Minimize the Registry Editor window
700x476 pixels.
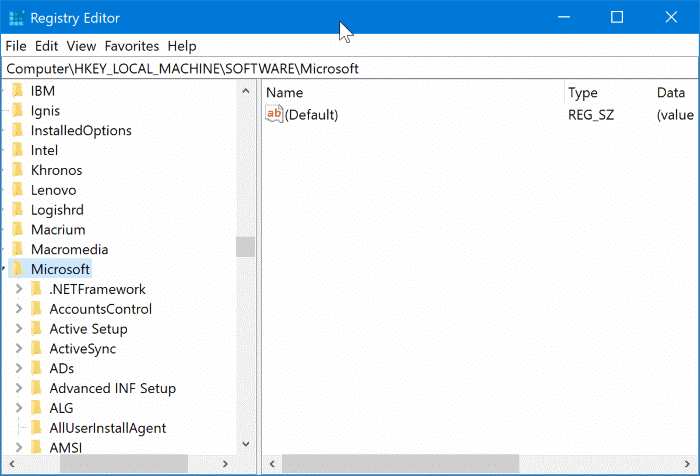coord(564,17)
